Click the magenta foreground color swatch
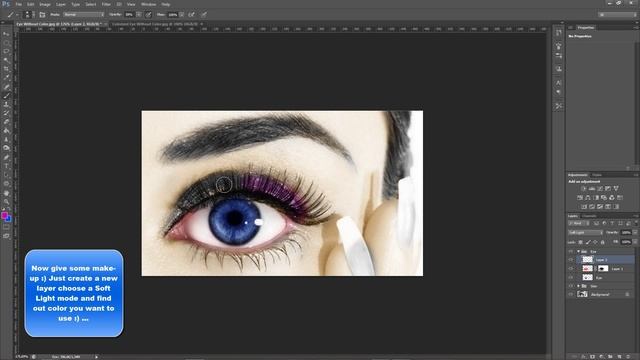640x360 pixels. [4, 215]
